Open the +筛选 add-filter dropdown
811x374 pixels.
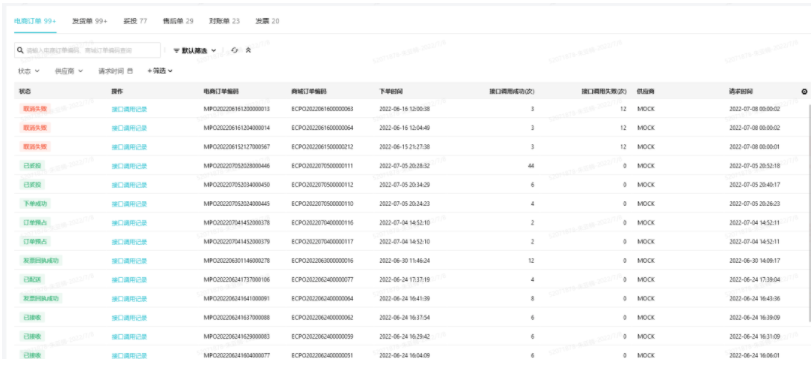160,71
